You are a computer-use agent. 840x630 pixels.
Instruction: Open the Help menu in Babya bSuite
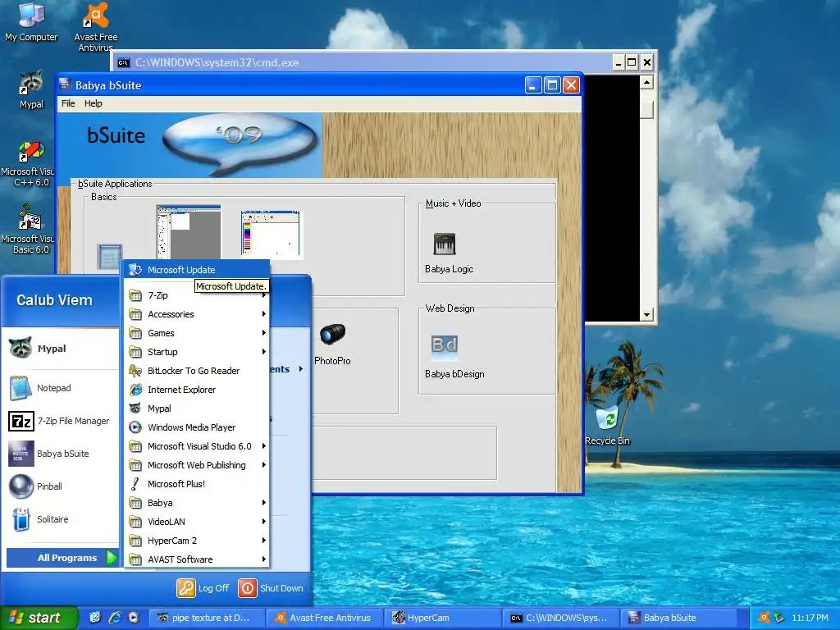[94, 103]
